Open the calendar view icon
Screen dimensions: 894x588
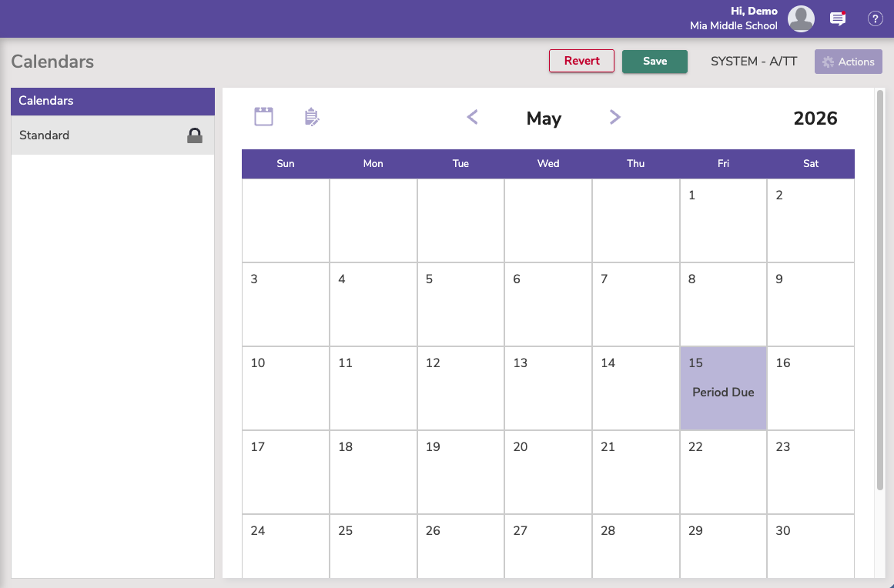pyautogui.click(x=263, y=117)
